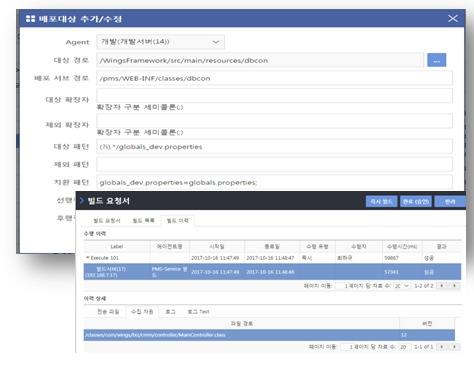
Task: Click the 완료 (승인) button
Action: [x=416, y=201]
